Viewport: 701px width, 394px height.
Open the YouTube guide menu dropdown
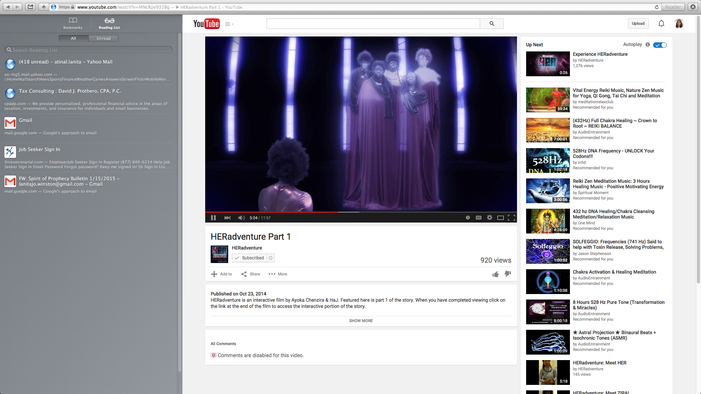coord(229,24)
